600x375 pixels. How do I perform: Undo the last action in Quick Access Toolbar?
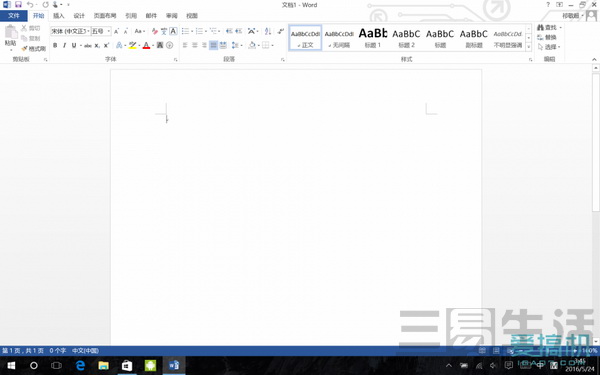(30, 5)
